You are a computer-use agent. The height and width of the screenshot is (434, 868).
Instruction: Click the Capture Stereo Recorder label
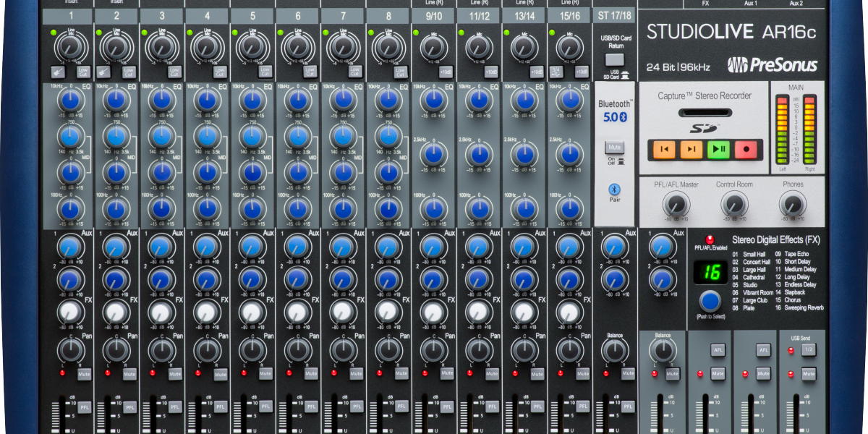[x=705, y=95]
